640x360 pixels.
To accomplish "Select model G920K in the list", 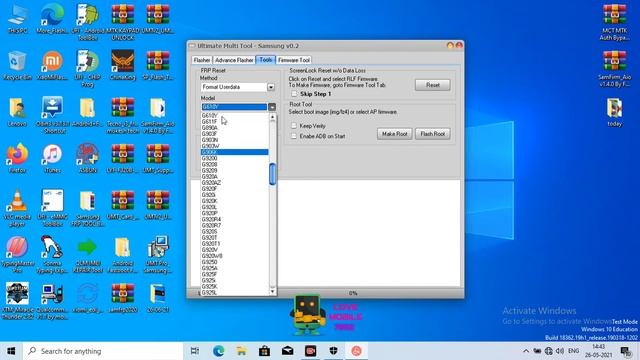I will [x=235, y=201].
